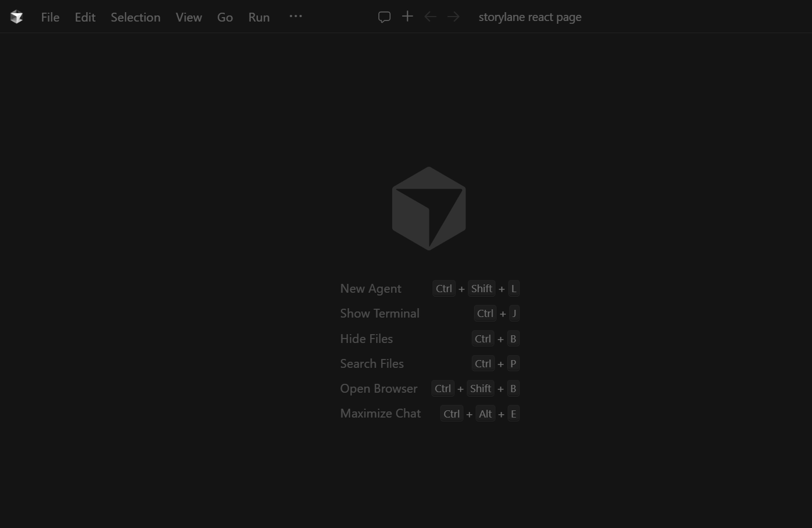Image resolution: width=812 pixels, height=528 pixels.
Task: Navigate back with the left arrow
Action: pyautogui.click(x=430, y=17)
